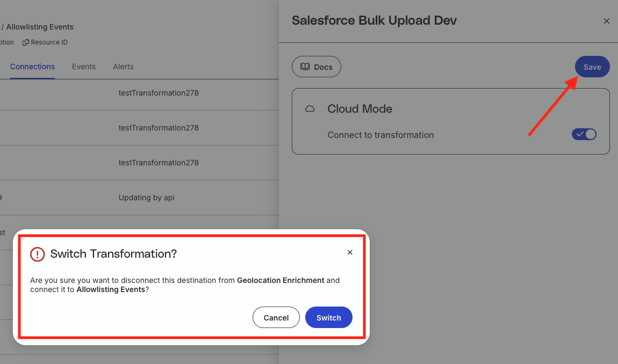Screen dimensions: 618x364
Task: Select the third testTransformation278 row
Action: pos(139,163)
